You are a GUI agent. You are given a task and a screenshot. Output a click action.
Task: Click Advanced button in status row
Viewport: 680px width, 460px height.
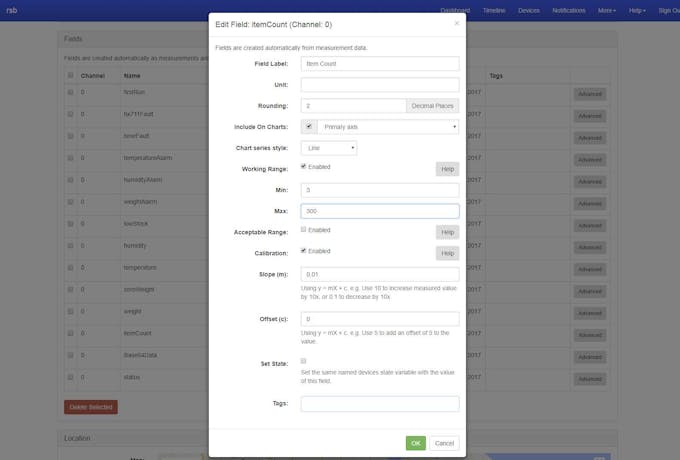pos(590,379)
